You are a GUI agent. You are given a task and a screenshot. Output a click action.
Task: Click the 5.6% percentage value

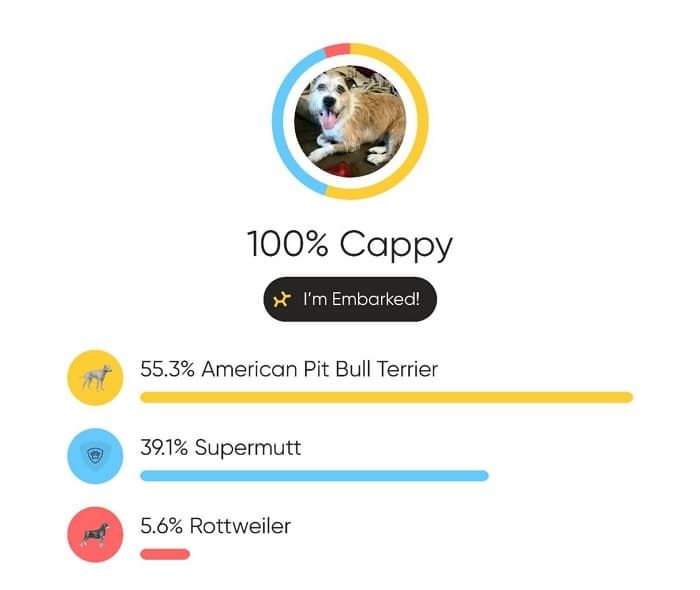click(x=161, y=526)
